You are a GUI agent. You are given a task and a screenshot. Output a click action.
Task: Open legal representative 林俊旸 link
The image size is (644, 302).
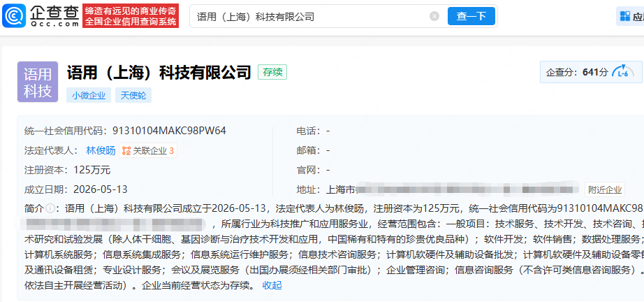click(101, 150)
